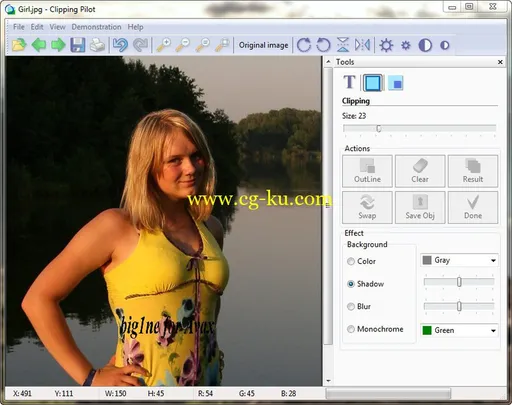Click the horizontal scrollbar in status bar
This screenshot has height=405, width=512.
click(388, 394)
